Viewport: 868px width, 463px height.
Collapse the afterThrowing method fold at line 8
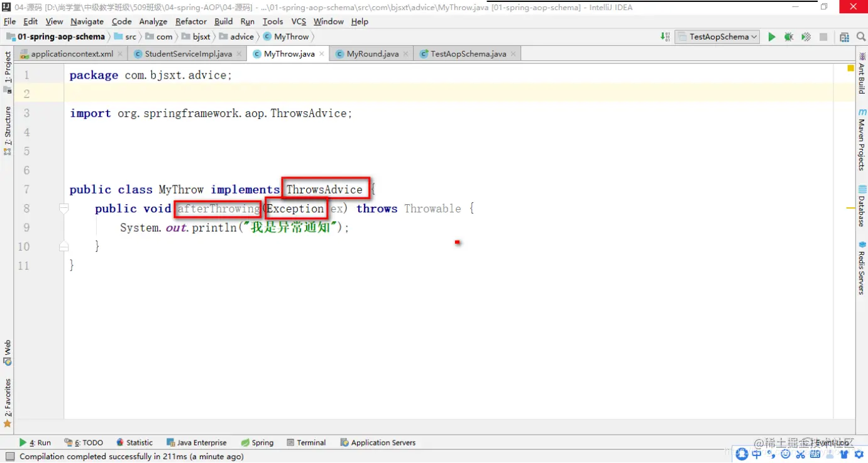coord(63,208)
